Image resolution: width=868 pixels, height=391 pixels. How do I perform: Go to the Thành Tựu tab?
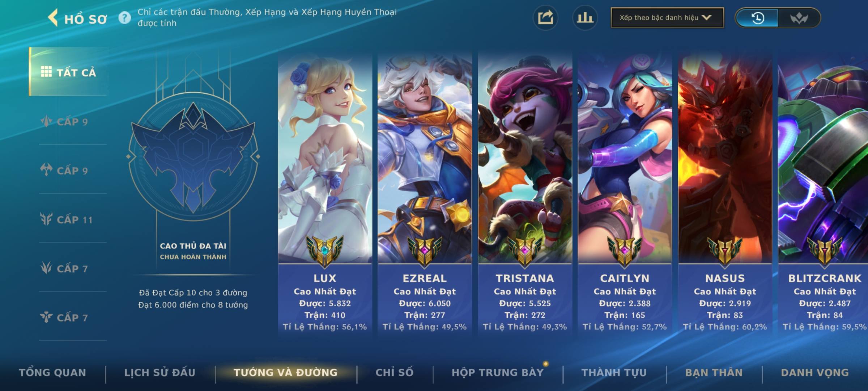tap(614, 373)
